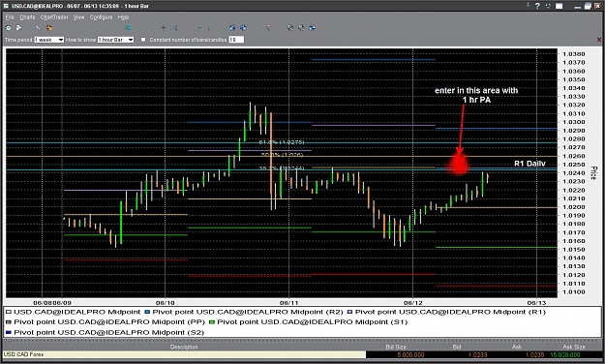Image resolution: width=605 pixels, height=364 pixels.
Task: Click the vertical 'Price' axis title
Action: [x=594, y=172]
